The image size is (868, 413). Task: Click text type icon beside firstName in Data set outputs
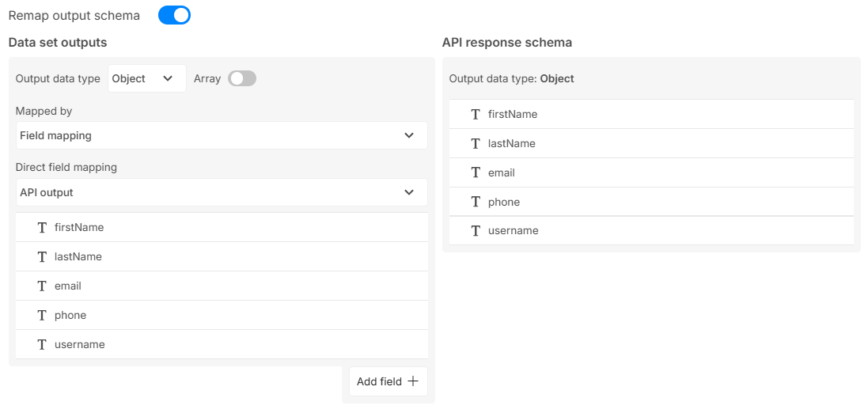[x=42, y=228]
